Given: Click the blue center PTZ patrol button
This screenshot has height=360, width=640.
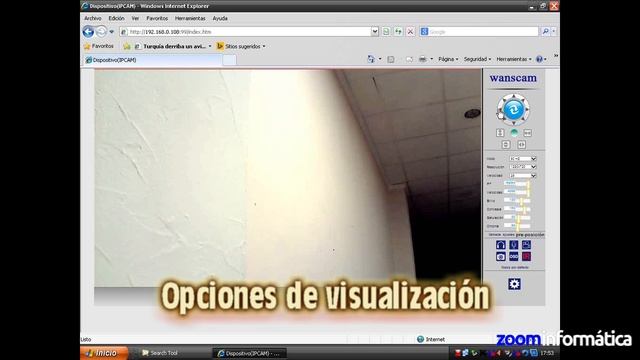Looking at the screenshot, I should click(513, 109).
